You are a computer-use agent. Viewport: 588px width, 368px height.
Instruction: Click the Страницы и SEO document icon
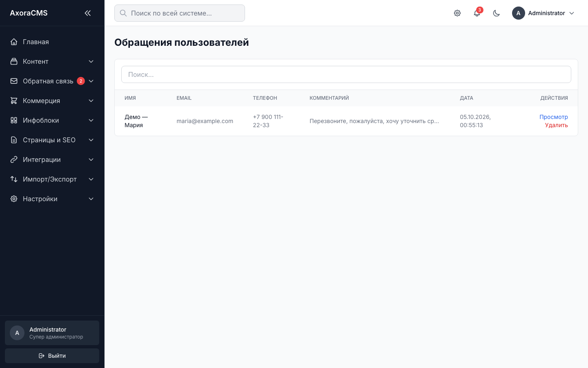point(14,140)
